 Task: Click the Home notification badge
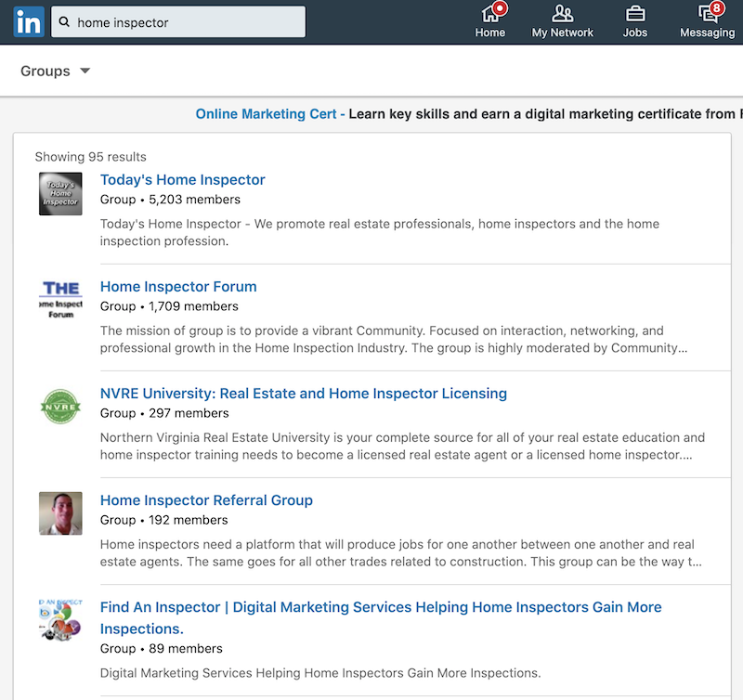click(500, 7)
